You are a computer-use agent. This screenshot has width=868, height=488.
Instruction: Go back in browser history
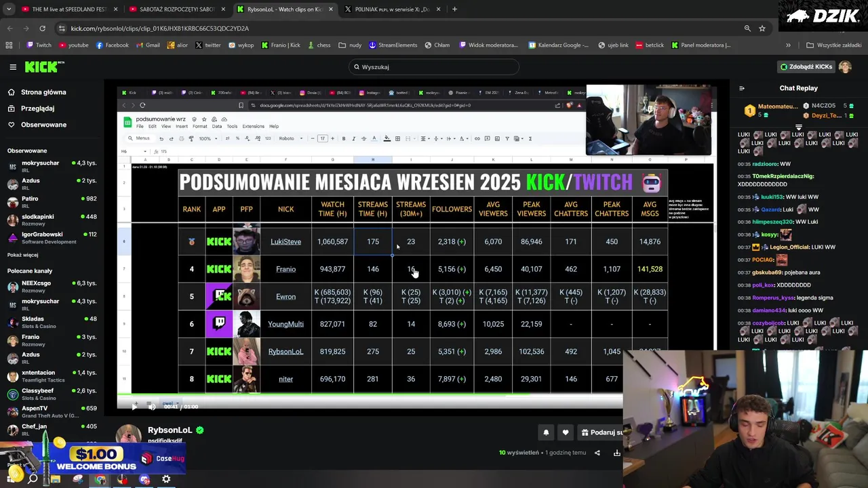10,28
